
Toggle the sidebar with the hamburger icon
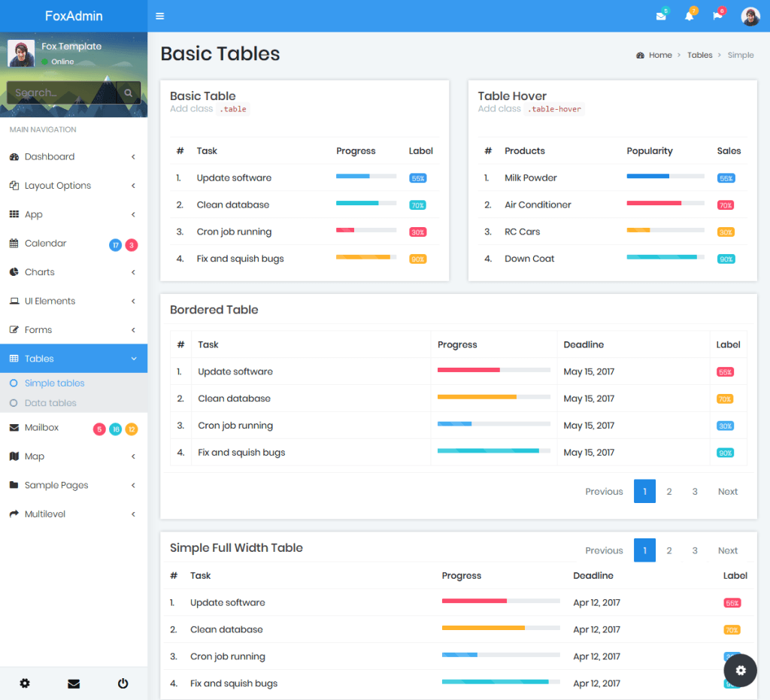coord(160,15)
